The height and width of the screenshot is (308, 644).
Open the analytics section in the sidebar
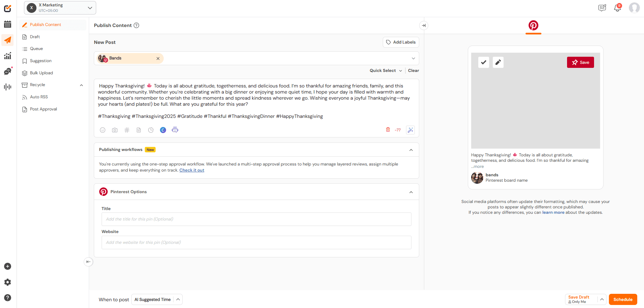[7, 55]
